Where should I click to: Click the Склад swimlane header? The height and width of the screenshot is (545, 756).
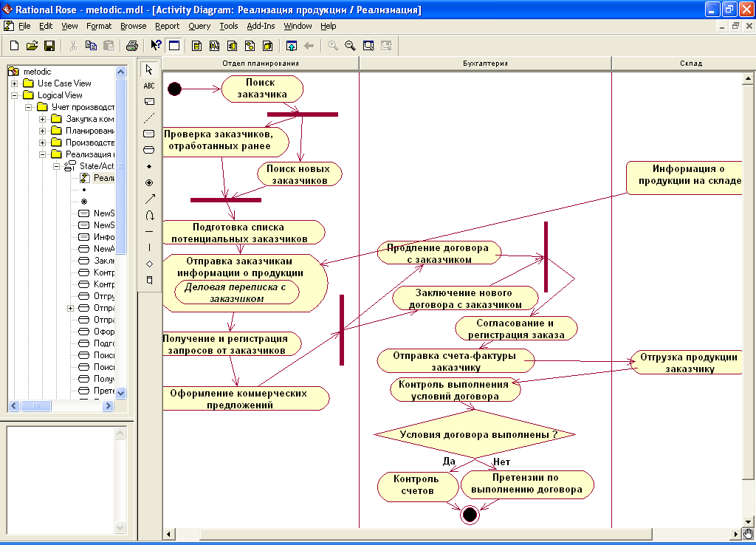(691, 64)
